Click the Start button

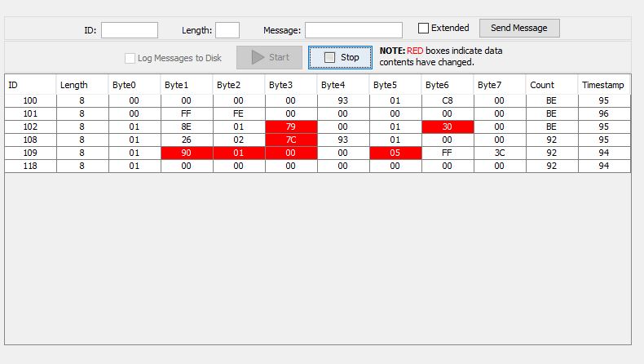pos(270,57)
